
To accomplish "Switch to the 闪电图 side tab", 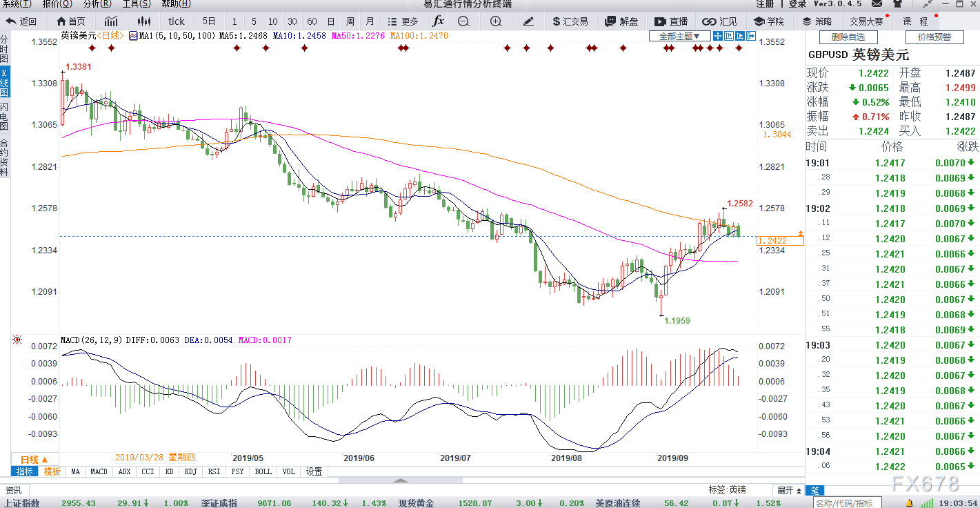I will (5, 117).
